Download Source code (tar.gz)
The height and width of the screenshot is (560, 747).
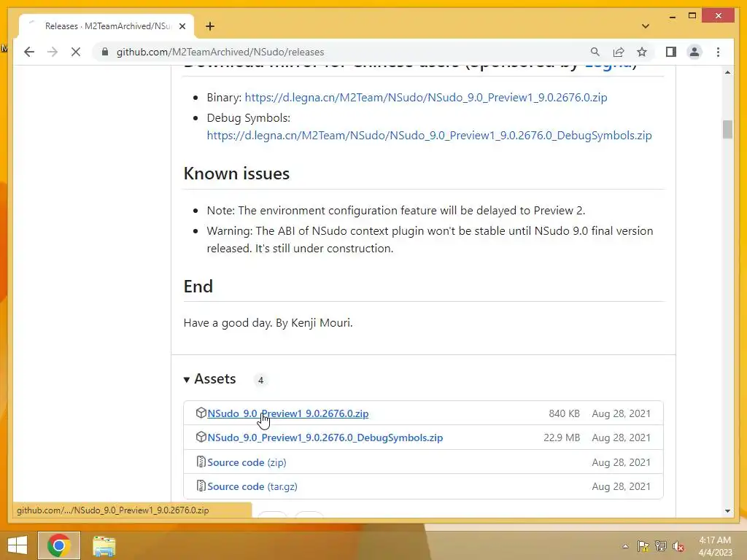(252, 486)
